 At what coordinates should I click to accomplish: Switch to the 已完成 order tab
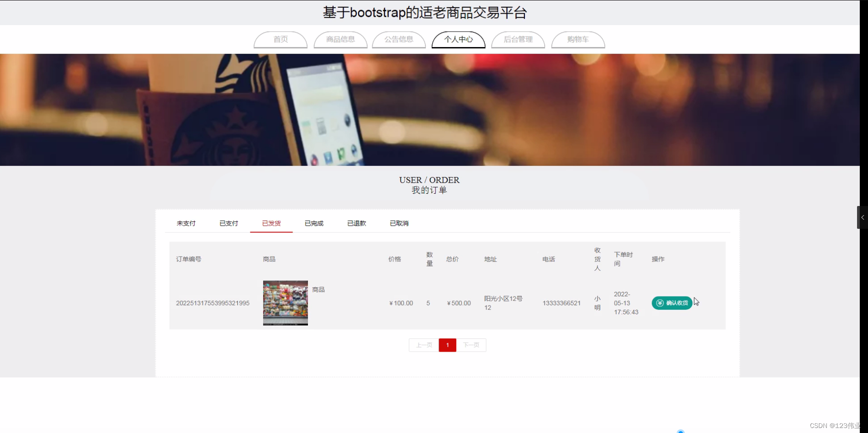(x=314, y=223)
